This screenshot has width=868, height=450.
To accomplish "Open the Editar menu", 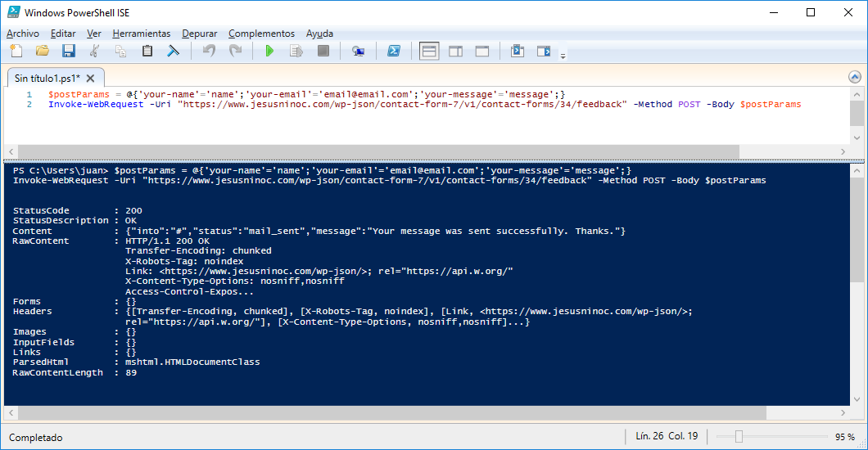I will (x=63, y=34).
